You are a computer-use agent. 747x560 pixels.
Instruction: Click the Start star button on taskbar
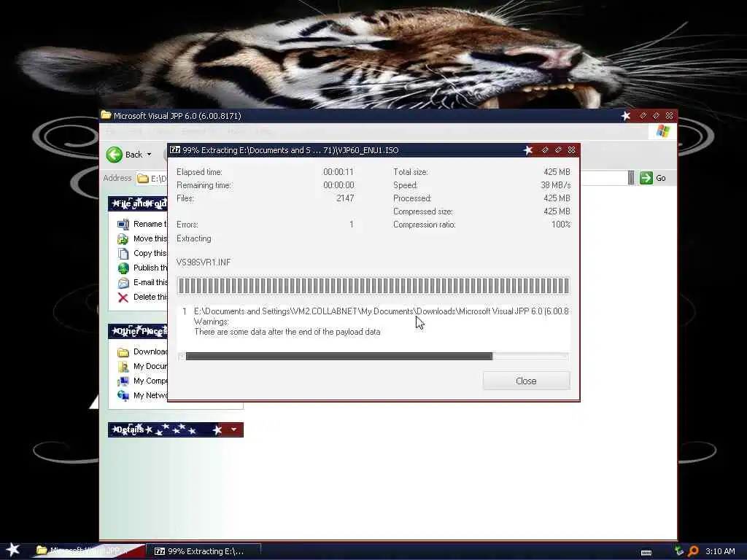[13, 550]
